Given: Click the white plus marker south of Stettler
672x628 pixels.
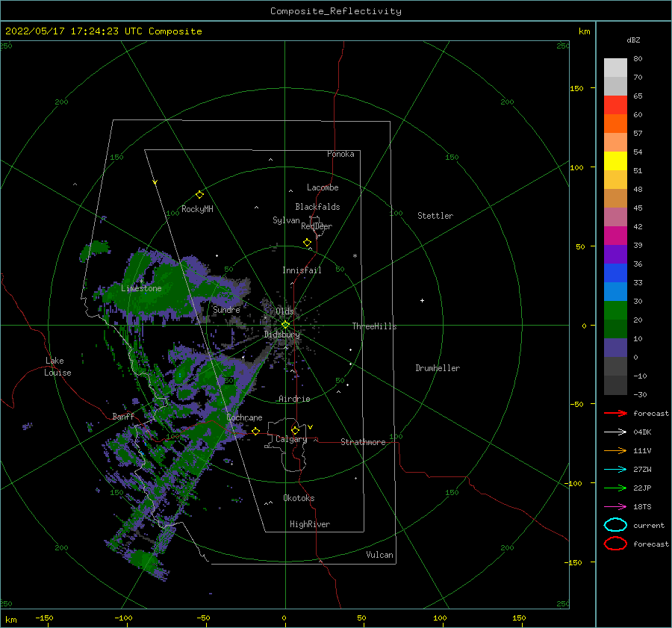Looking at the screenshot, I should click(x=422, y=300).
